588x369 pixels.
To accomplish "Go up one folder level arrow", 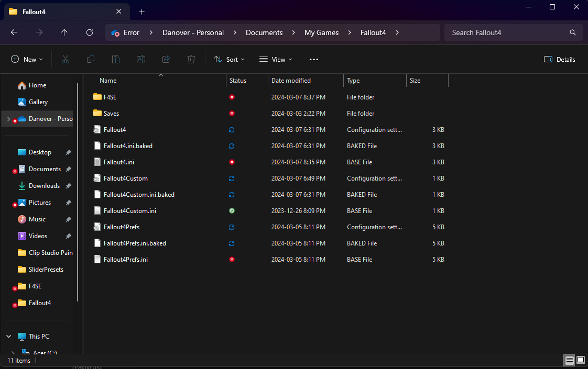I will point(64,32).
